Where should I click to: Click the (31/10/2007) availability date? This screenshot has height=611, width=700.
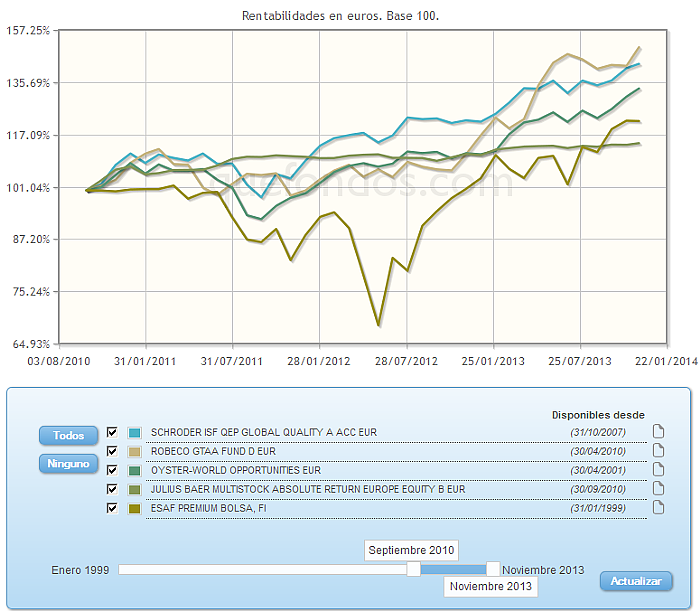coord(598,432)
